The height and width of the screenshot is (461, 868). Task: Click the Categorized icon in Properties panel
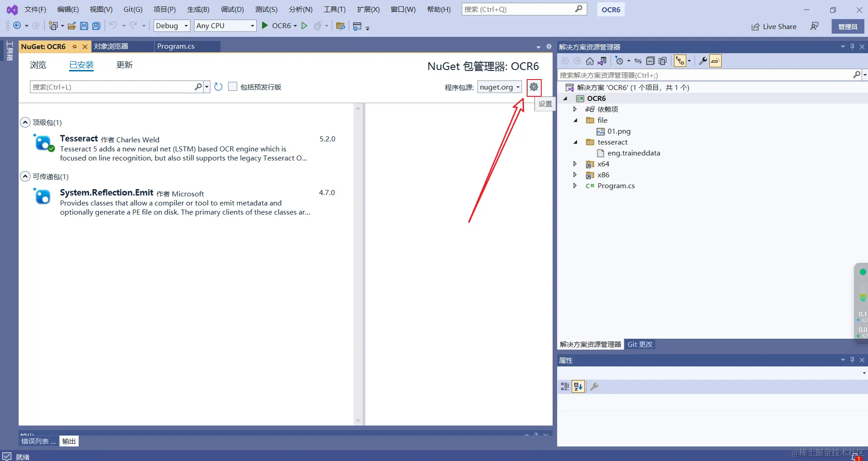click(565, 386)
